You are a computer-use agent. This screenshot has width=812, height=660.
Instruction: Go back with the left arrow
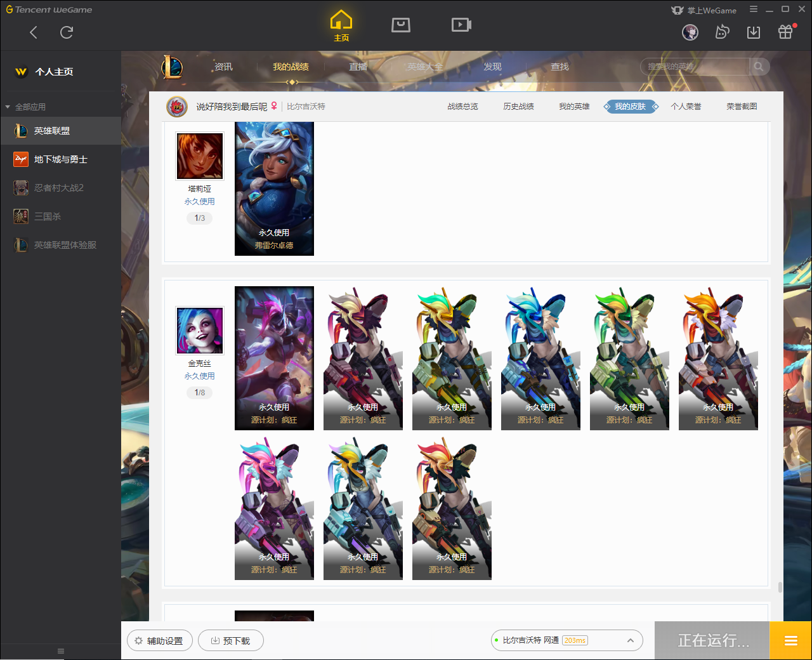pyautogui.click(x=34, y=32)
